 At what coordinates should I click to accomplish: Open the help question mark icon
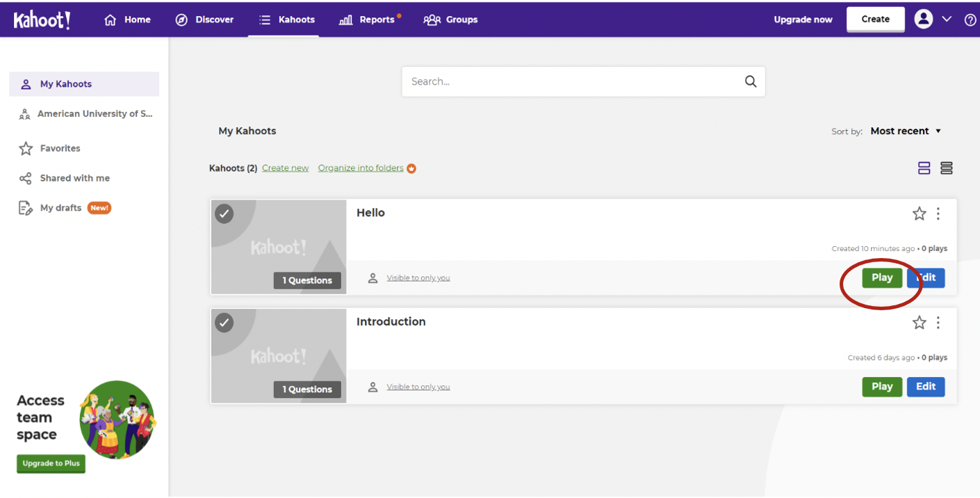click(970, 20)
